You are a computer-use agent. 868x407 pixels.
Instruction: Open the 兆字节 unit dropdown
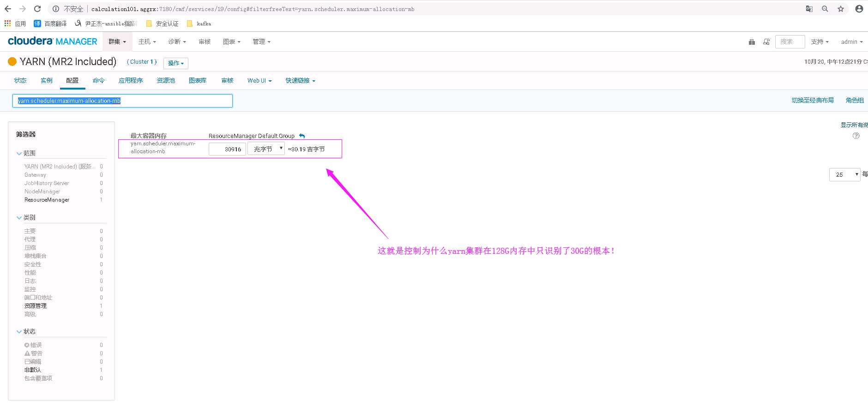coord(266,149)
